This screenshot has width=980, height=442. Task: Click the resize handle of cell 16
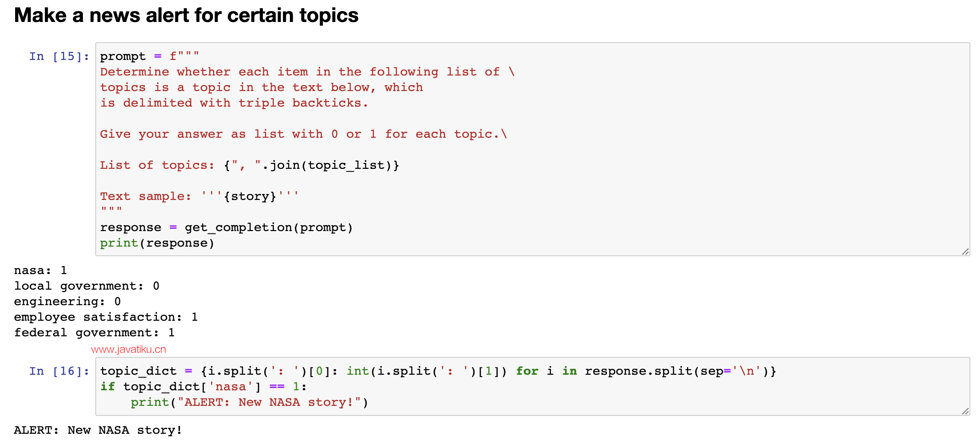pos(965,411)
